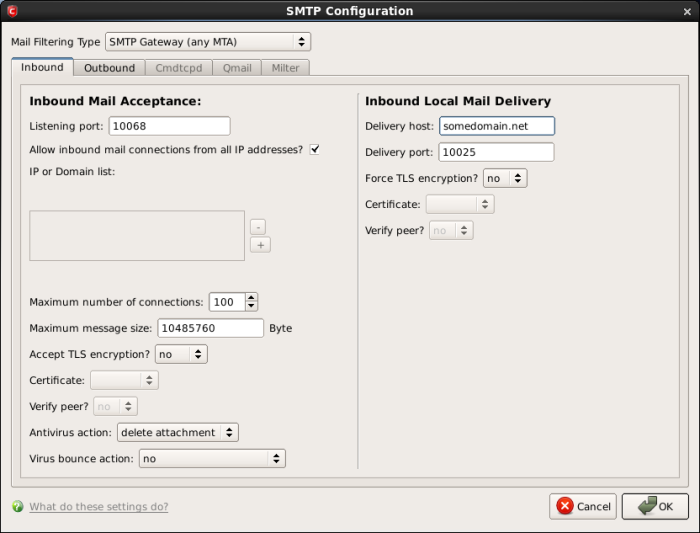
Task: Open the Mail Filtering Type dropdown
Action: (208, 42)
